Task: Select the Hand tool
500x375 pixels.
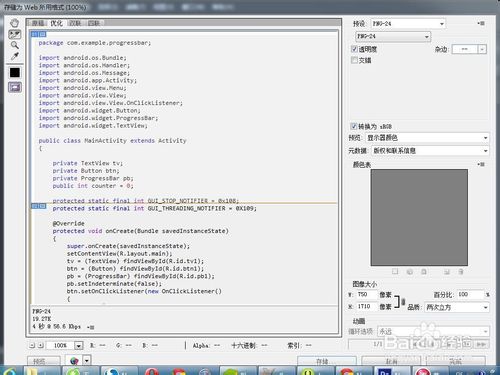Action: (x=14, y=23)
